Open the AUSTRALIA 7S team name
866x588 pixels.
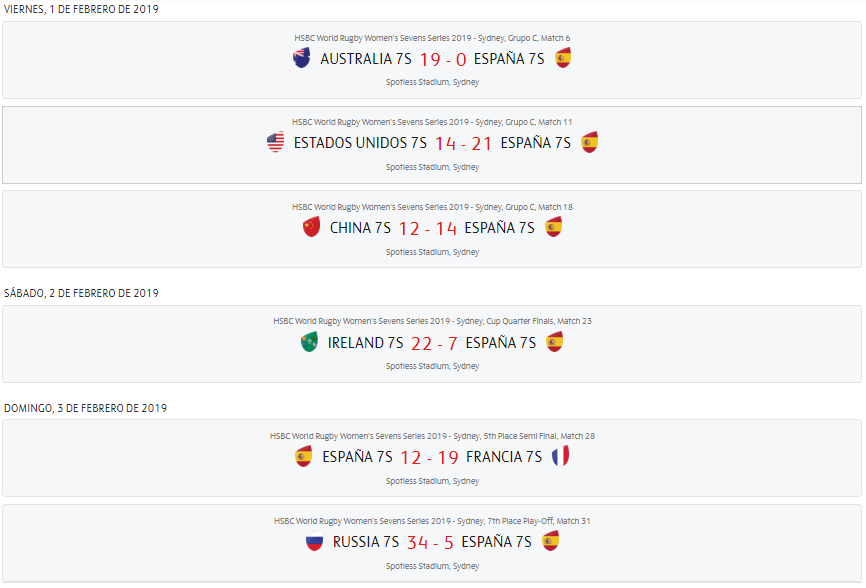point(366,59)
